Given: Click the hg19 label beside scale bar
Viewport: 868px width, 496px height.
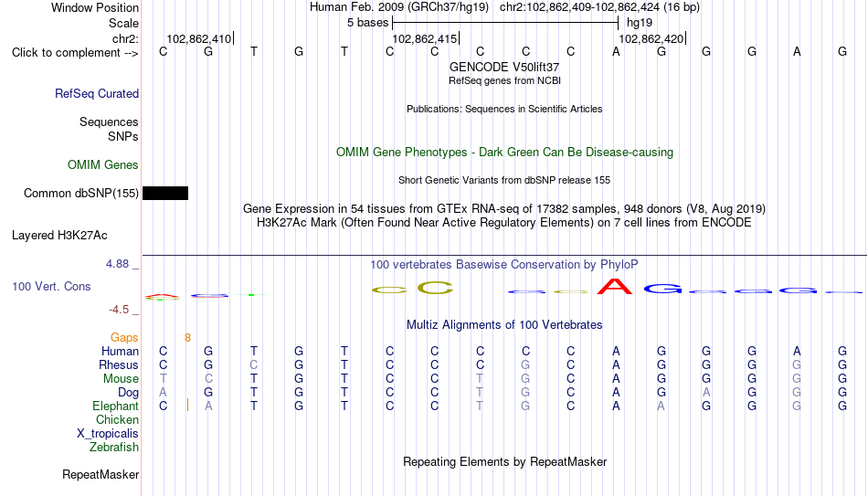Looking at the screenshot, I should pyautogui.click(x=640, y=23).
